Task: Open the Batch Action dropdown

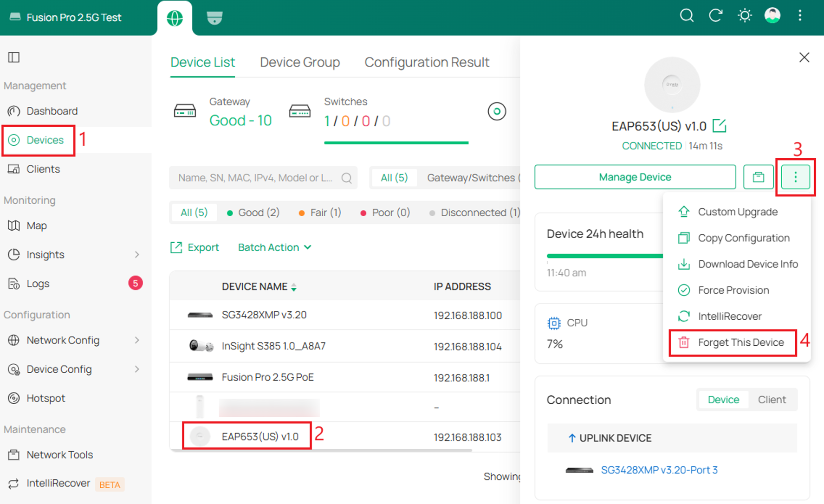Action: coord(275,247)
